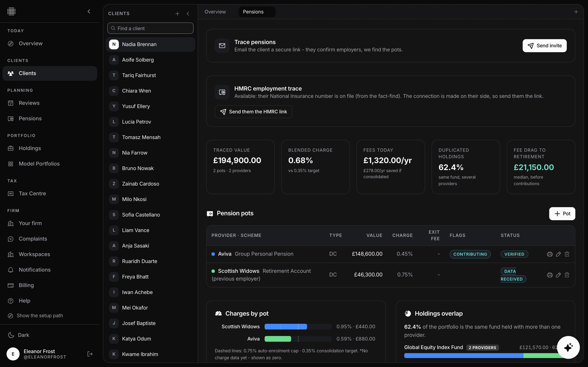Delete the Aviva pension pot via trash icon
Image resolution: width=588 pixels, height=367 pixels.
click(567, 254)
